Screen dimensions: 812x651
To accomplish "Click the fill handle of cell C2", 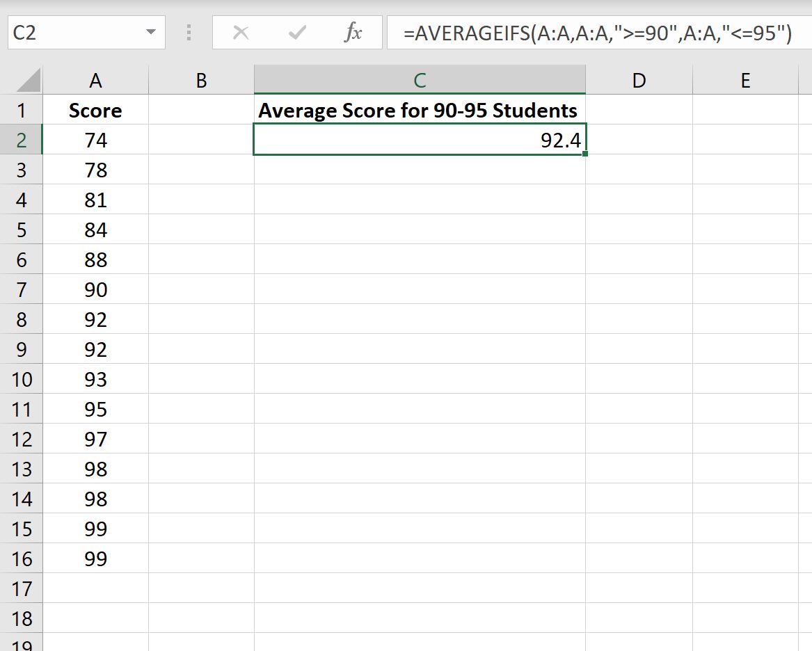I will coord(585,154).
